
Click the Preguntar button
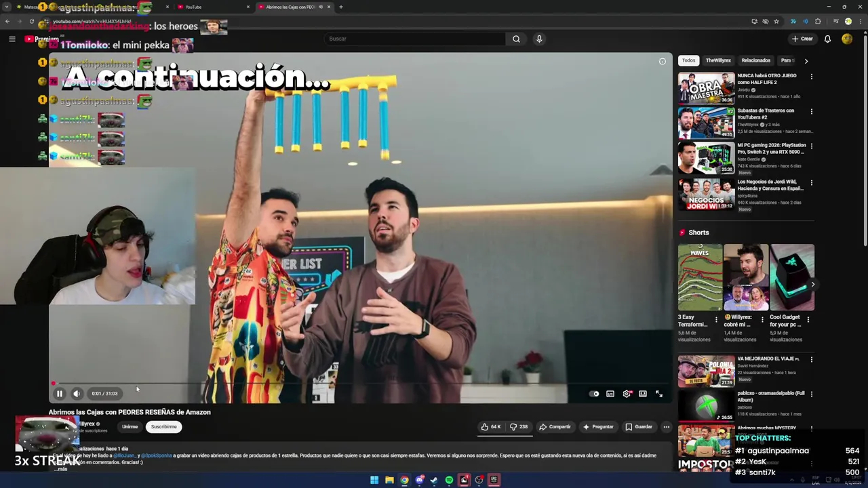point(598,427)
